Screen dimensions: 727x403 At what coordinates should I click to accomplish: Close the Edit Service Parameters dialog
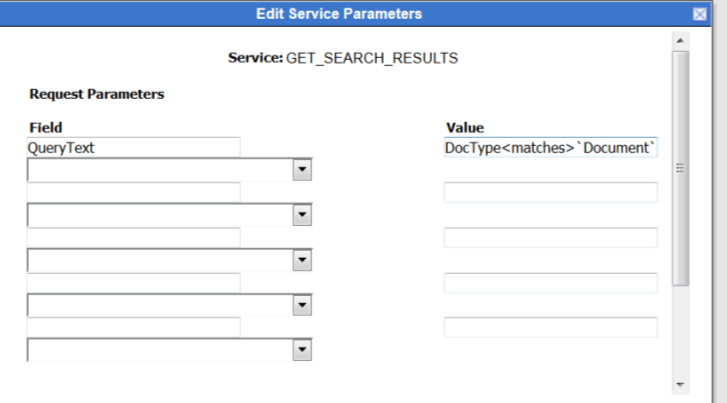(700, 14)
